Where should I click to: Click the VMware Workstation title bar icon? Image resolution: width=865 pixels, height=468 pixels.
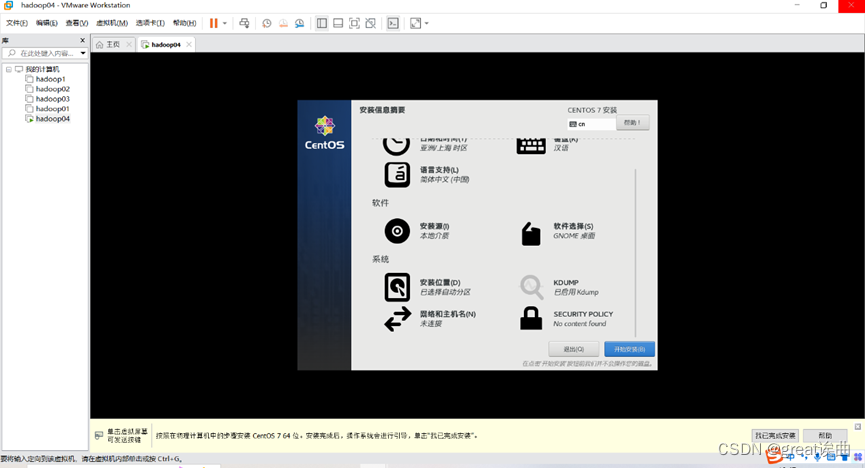[8, 6]
